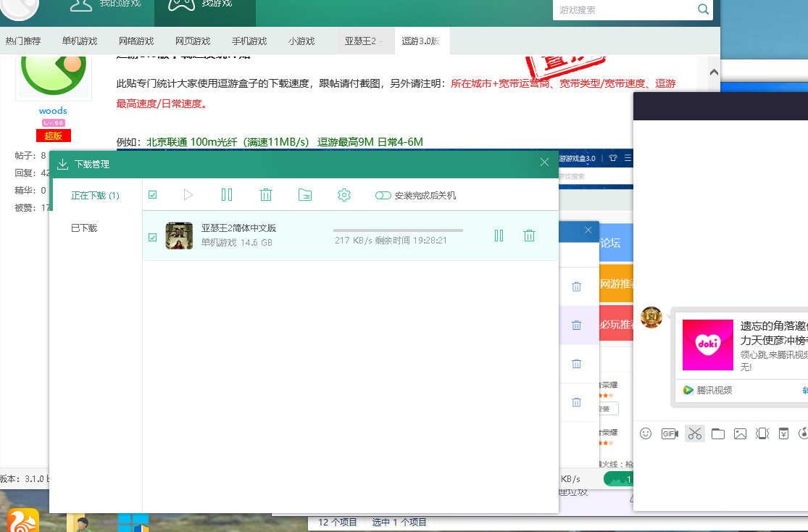Screen dimensions: 808x532
Task: Click the game search magnifier icon
Action: pos(703,9)
